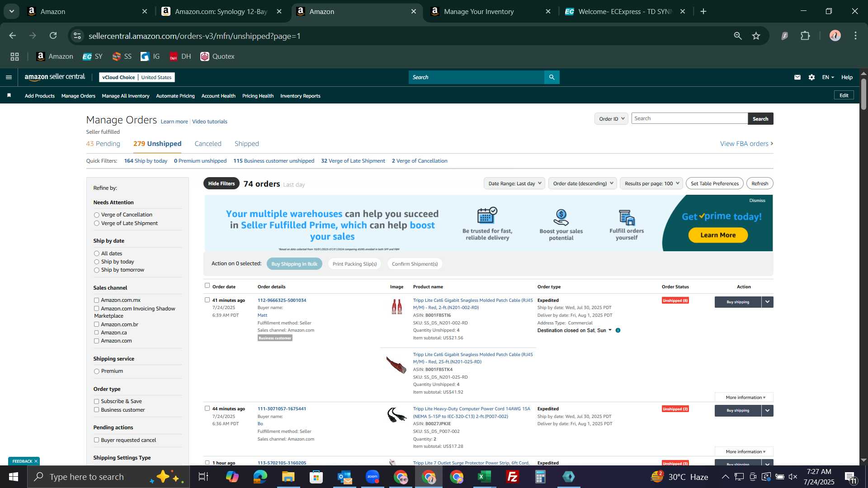Open the Date Range Last day dropdown
Image resolution: width=868 pixels, height=488 pixels.
(x=514, y=183)
